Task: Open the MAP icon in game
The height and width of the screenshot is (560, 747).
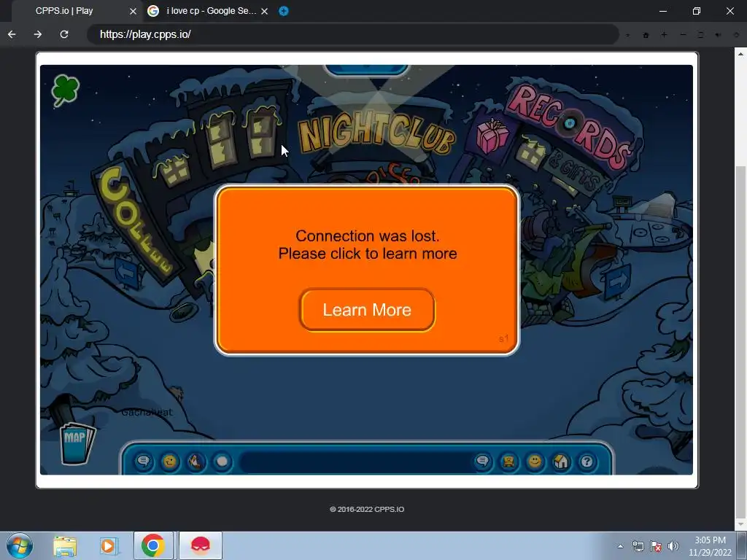Action: [x=77, y=443]
